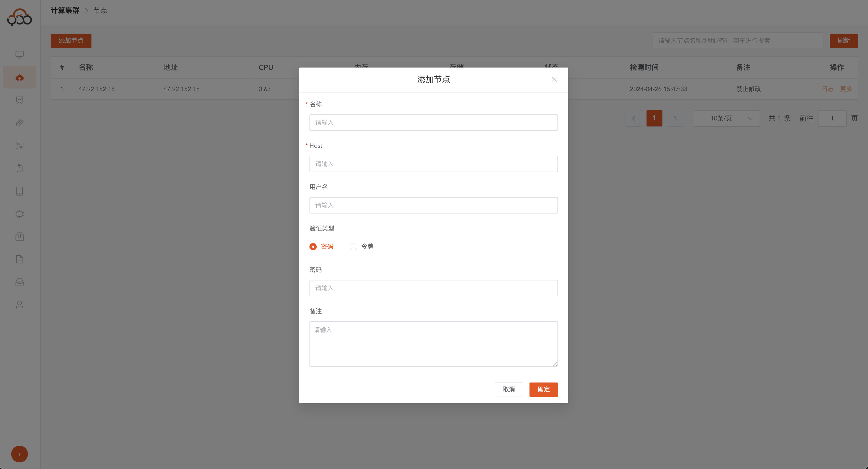This screenshot has width=868, height=469.
Task: Select the 密码 radio option
Action: tap(313, 247)
